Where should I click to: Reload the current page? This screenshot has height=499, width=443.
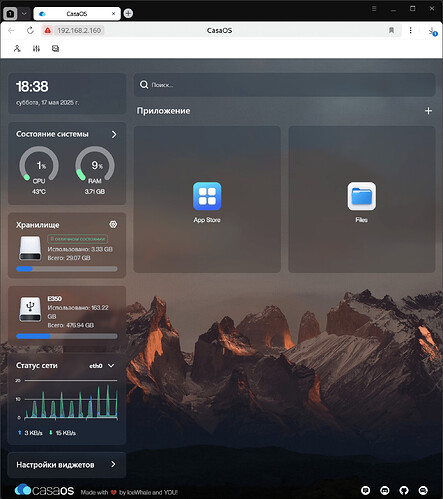point(30,30)
